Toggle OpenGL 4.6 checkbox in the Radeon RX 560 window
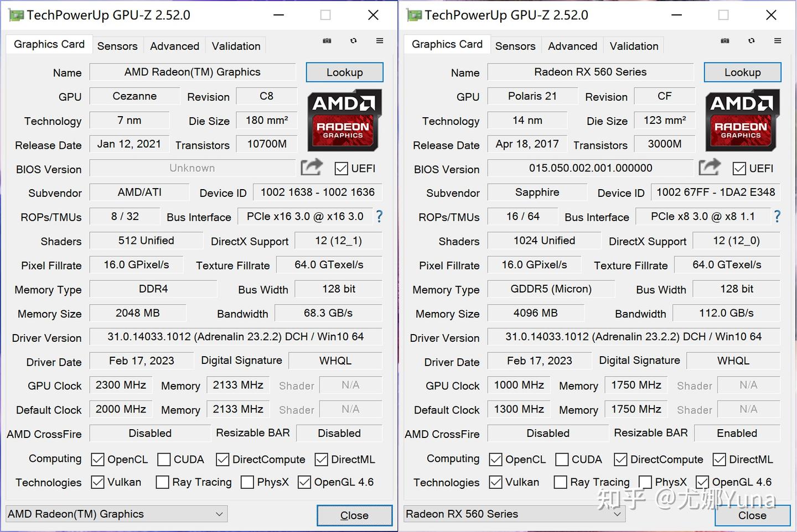Screen dimensions: 797x532 click(x=702, y=482)
